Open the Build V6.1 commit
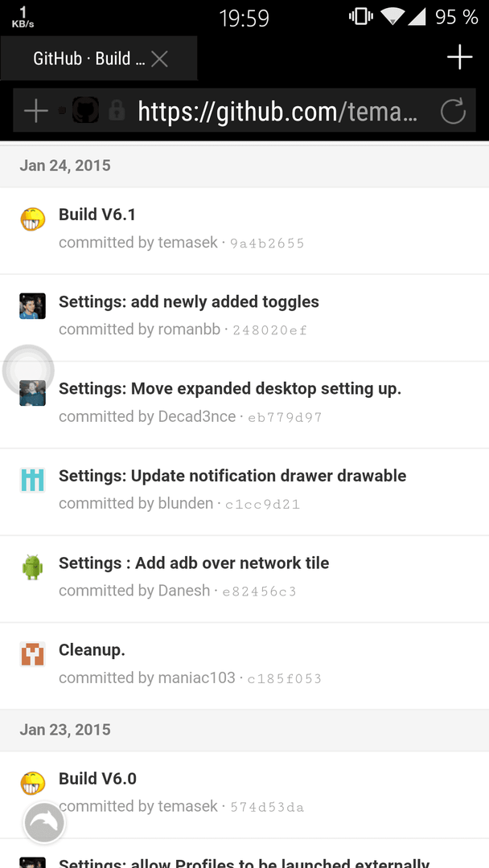Image resolution: width=489 pixels, height=868 pixels. click(x=97, y=215)
